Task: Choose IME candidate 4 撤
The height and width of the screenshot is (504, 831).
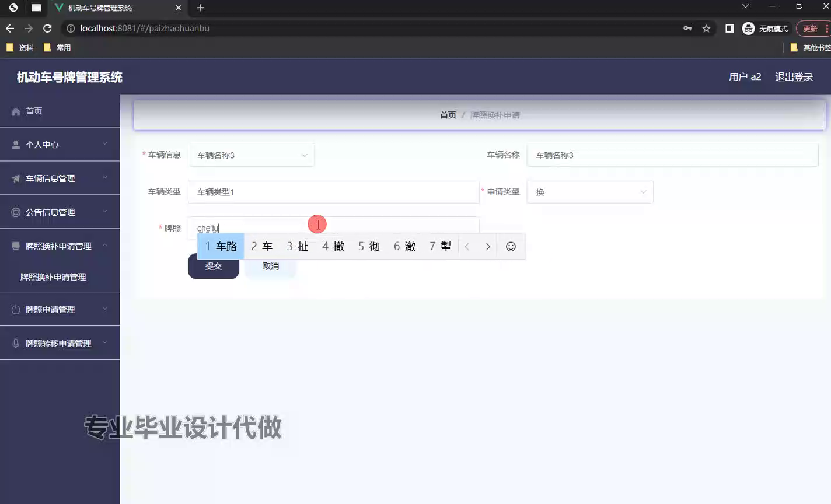Action: click(x=333, y=246)
